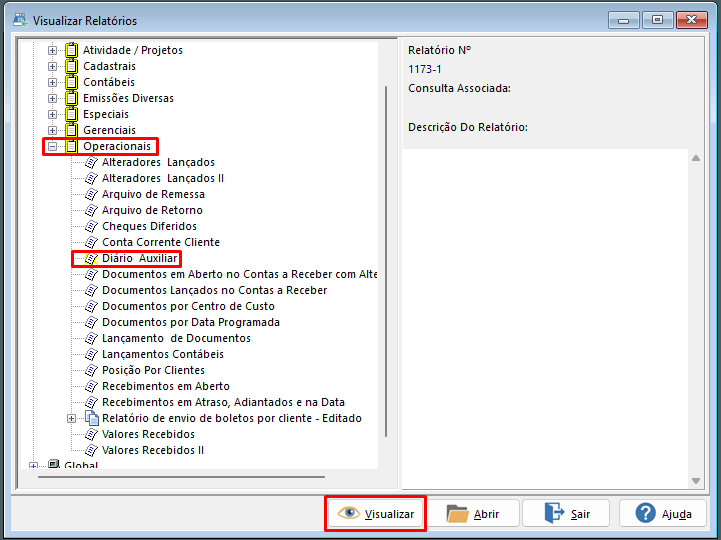Click the report icon of Conta Corrente Cliente
The height and width of the screenshot is (540, 721).
coord(92,242)
